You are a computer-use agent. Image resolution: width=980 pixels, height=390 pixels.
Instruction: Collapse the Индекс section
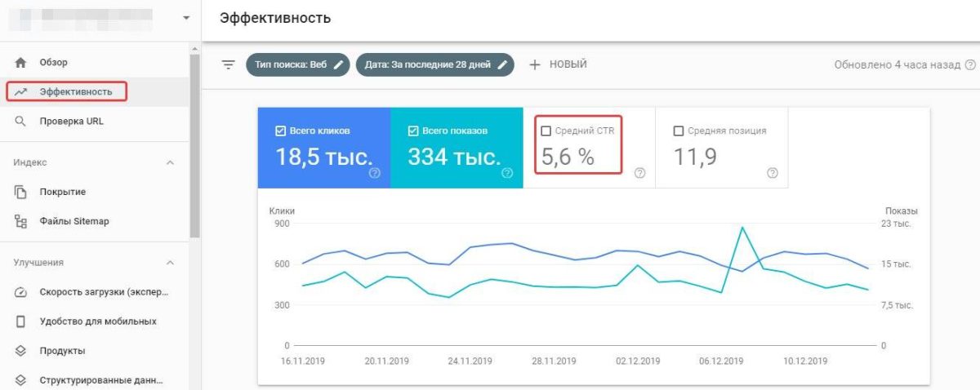coord(170,162)
